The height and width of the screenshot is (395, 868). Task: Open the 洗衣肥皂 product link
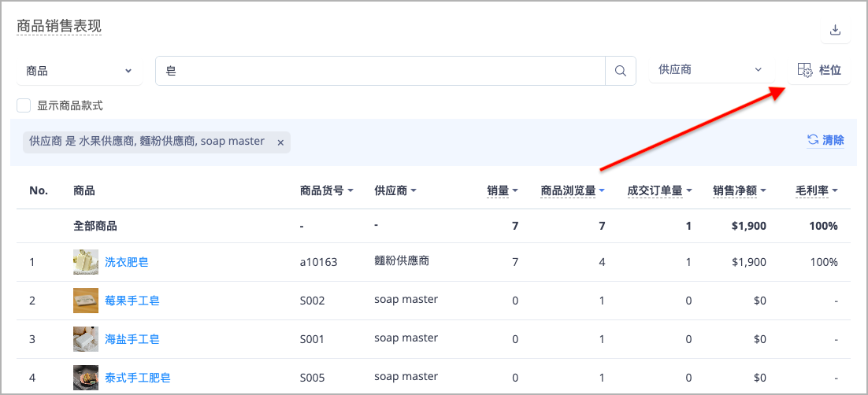[x=127, y=262]
